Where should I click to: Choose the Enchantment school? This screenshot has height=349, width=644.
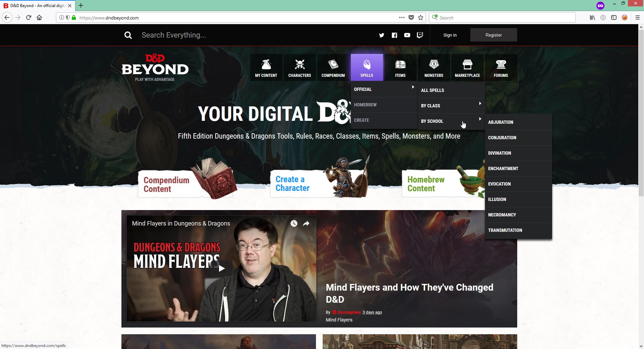[x=518, y=168]
